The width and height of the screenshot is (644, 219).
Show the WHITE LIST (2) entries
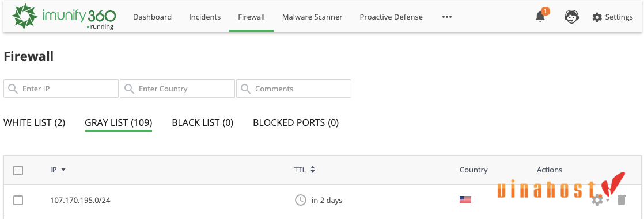(x=34, y=122)
